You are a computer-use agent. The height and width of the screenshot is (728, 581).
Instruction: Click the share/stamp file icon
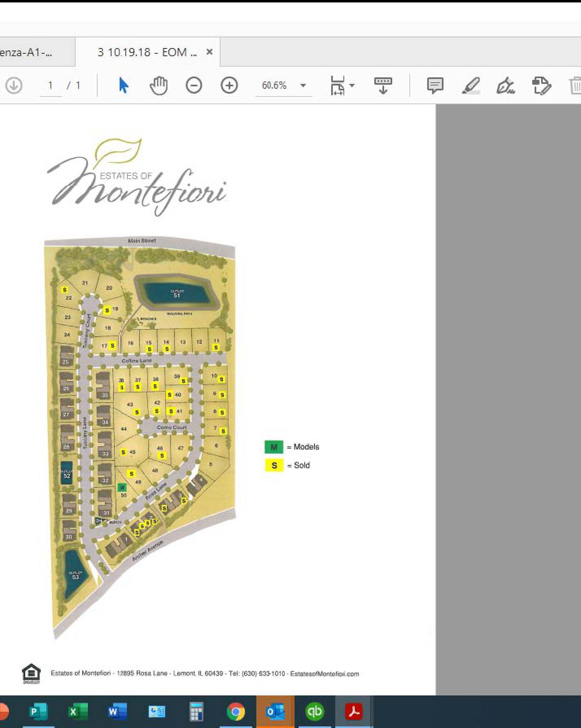pos(541,86)
